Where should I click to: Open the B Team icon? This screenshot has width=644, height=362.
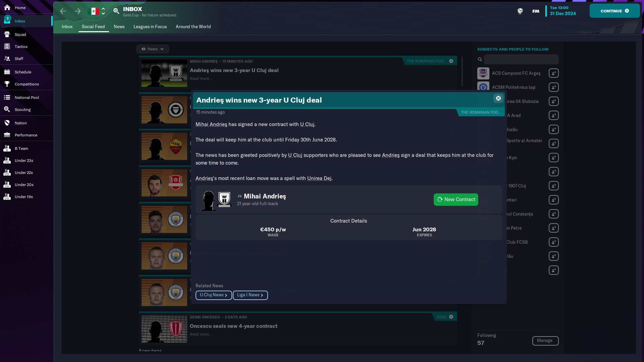pos(7,148)
